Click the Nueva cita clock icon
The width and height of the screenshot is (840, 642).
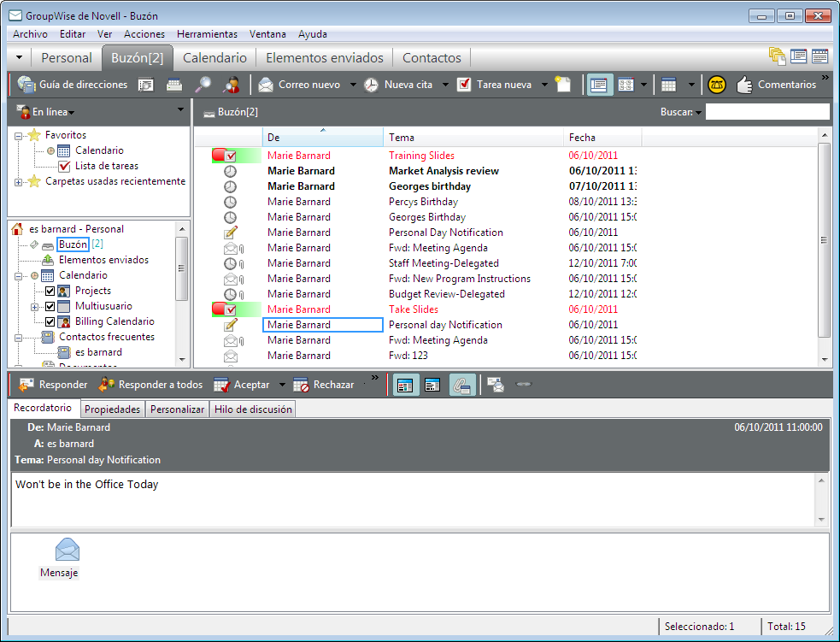point(371,85)
